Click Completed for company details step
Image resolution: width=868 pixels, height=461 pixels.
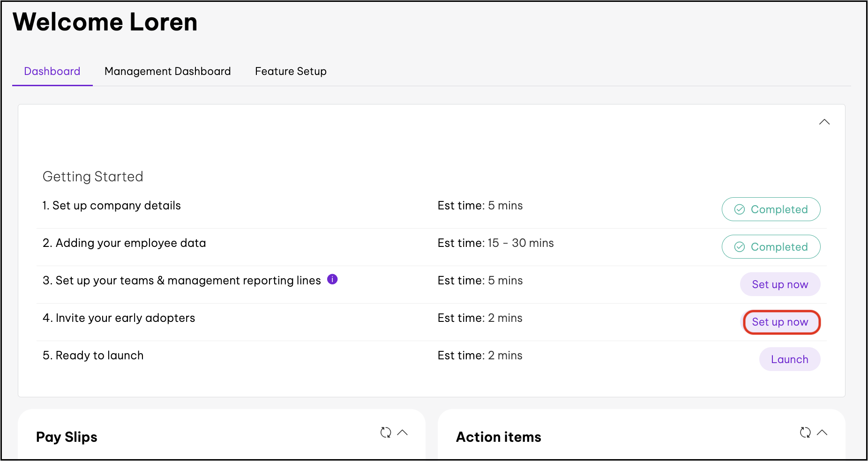[771, 209]
